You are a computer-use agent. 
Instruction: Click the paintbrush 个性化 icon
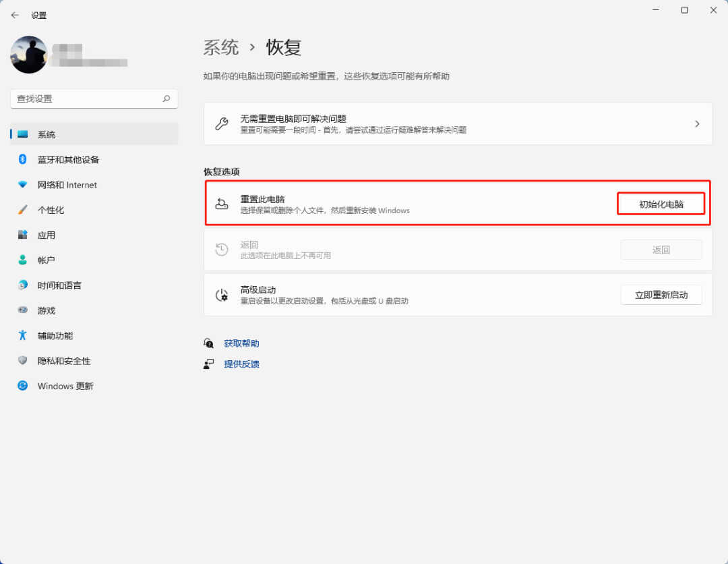coord(22,210)
